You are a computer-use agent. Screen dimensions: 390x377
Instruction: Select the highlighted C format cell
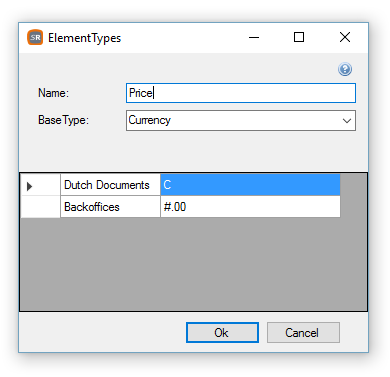[250, 185]
